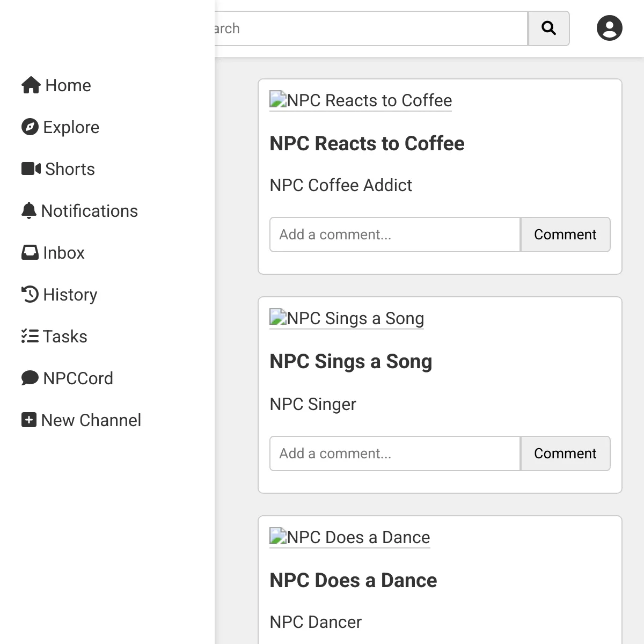The width and height of the screenshot is (644, 644).
Task: Open NPCCord chat bubble icon
Action: coord(30,378)
